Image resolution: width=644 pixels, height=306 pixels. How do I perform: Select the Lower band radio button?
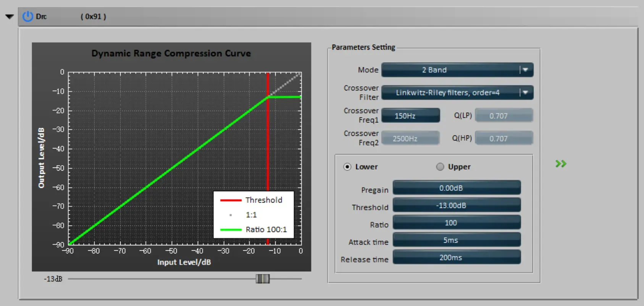(347, 167)
